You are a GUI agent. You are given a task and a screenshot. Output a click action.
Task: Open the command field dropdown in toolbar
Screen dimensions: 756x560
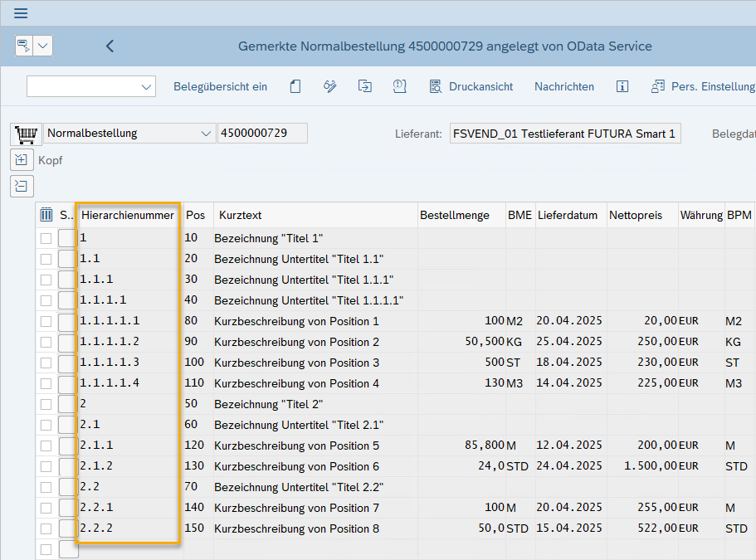[x=147, y=86]
